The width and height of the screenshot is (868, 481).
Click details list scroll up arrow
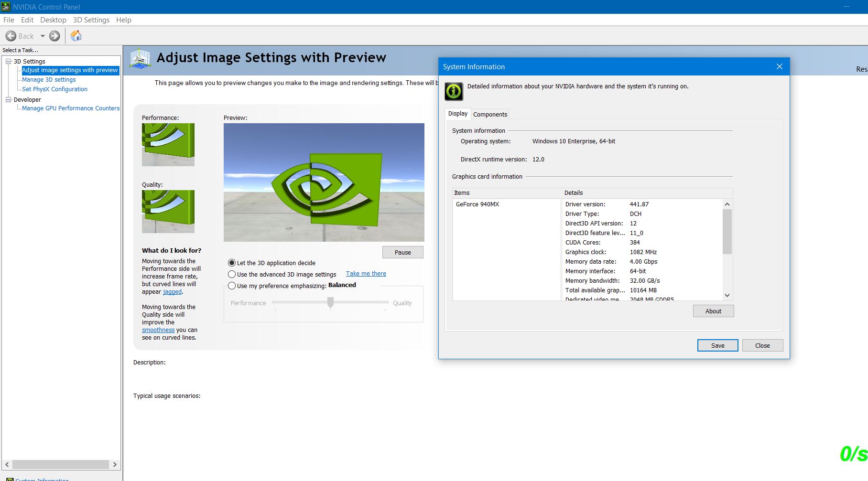pos(727,204)
